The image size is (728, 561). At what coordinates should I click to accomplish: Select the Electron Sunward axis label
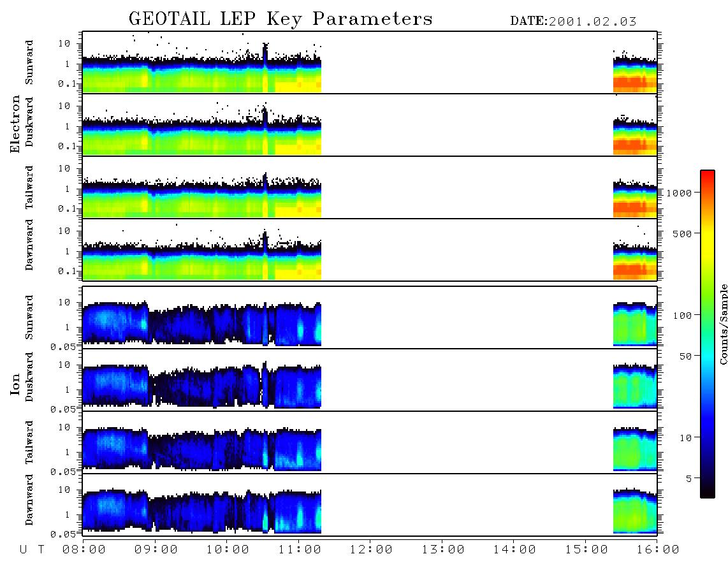click(29, 62)
